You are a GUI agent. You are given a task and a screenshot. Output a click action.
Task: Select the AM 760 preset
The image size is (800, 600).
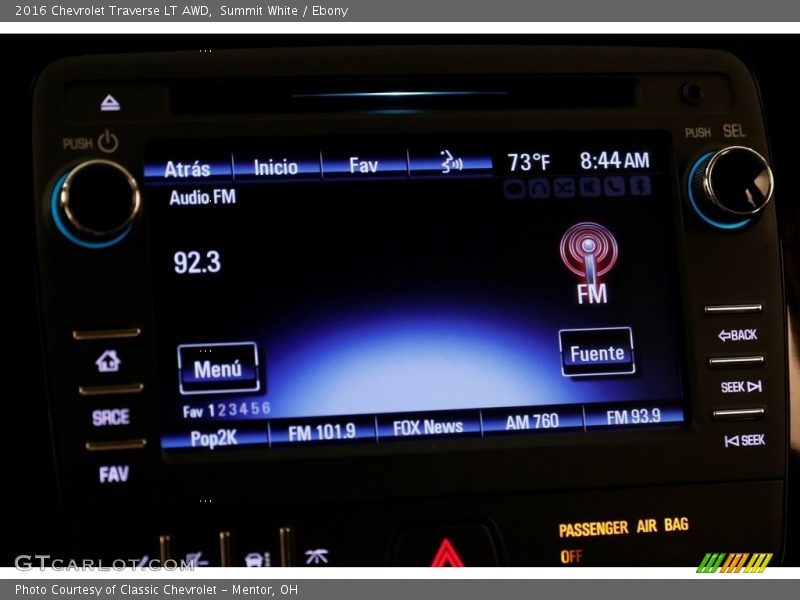click(532, 421)
